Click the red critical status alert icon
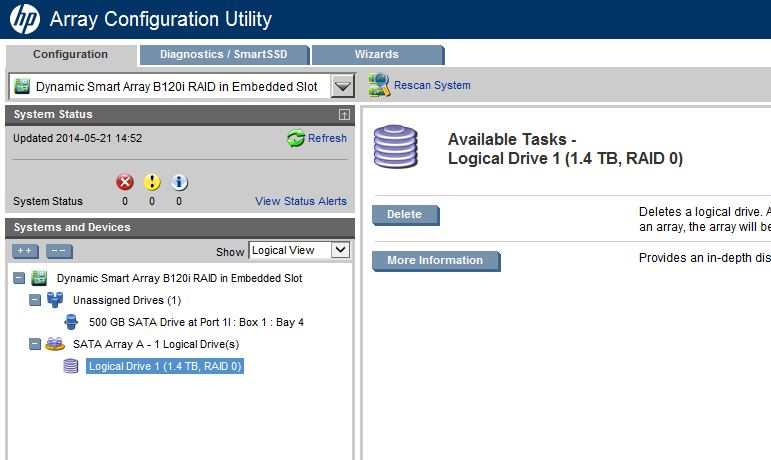This screenshot has width=771, height=460. pos(125,182)
